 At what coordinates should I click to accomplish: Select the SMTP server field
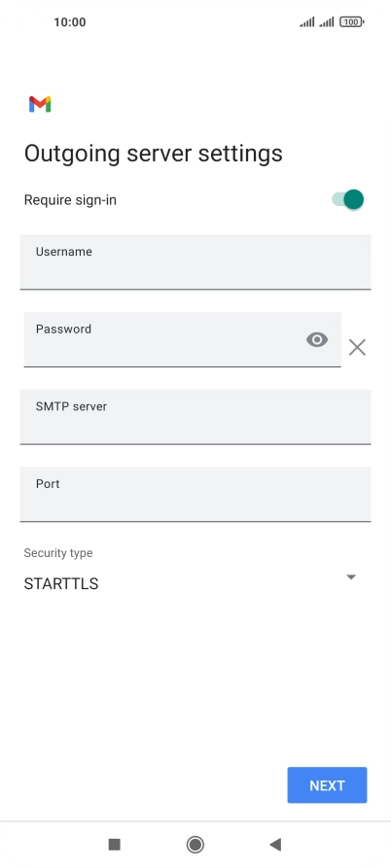pyautogui.click(x=195, y=417)
